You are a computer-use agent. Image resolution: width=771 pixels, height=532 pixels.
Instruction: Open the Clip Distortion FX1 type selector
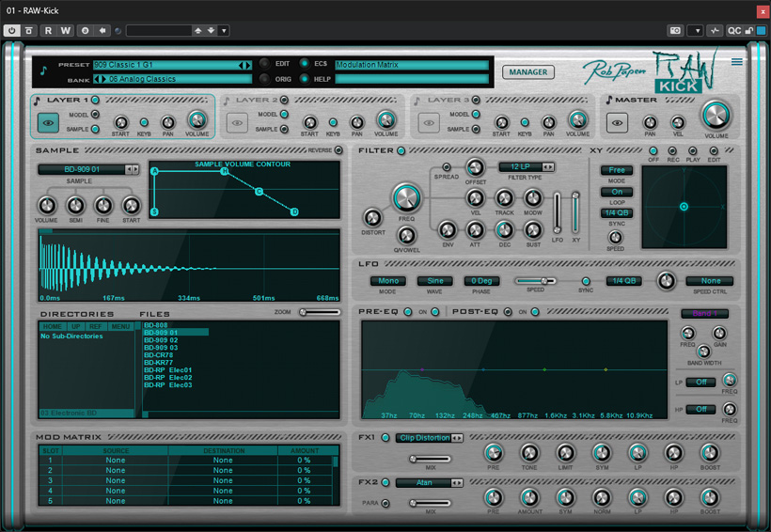pyautogui.click(x=429, y=438)
